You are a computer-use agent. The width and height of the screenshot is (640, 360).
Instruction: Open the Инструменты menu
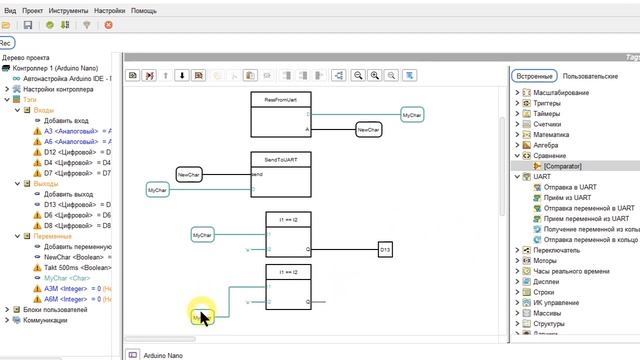68,11
